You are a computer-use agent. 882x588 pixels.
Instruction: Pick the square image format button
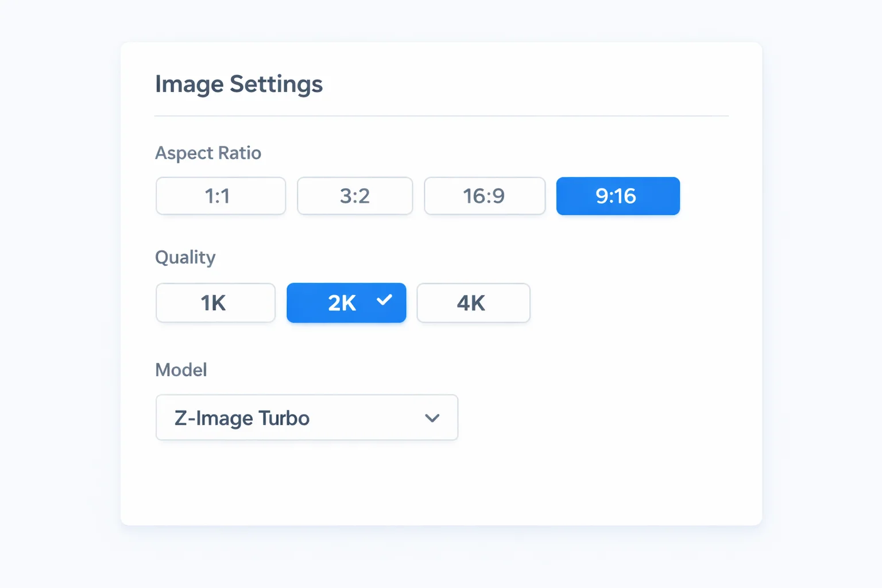click(x=220, y=196)
